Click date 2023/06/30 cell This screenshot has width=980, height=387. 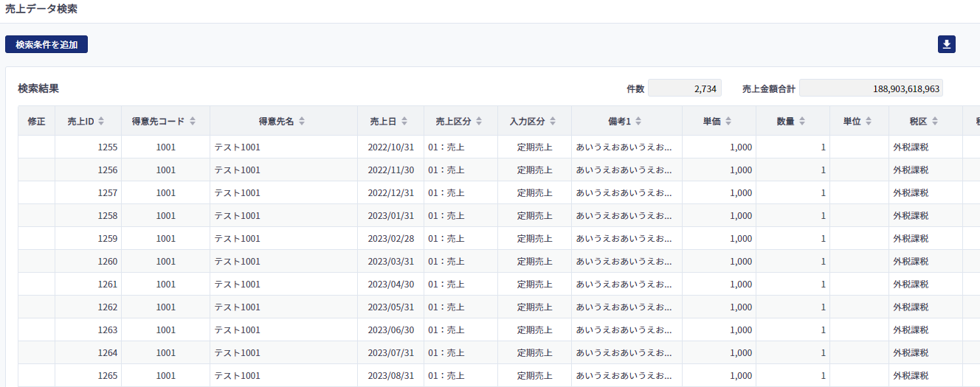391,330
